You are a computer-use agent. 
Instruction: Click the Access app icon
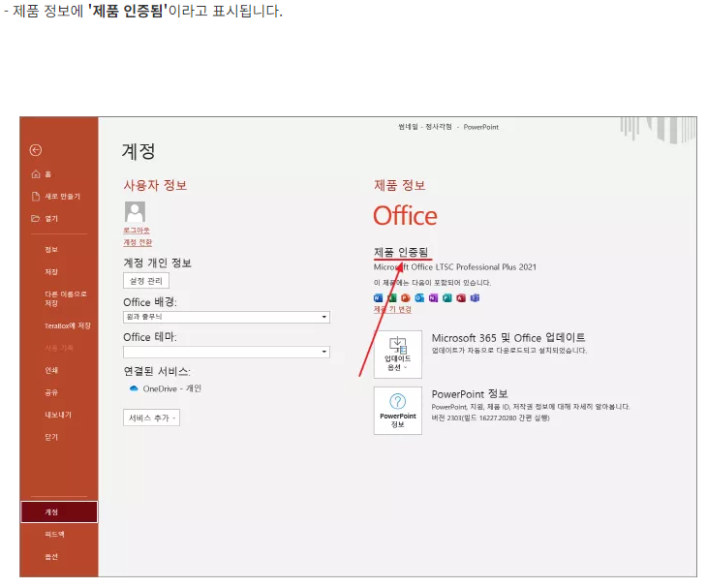[x=461, y=298]
